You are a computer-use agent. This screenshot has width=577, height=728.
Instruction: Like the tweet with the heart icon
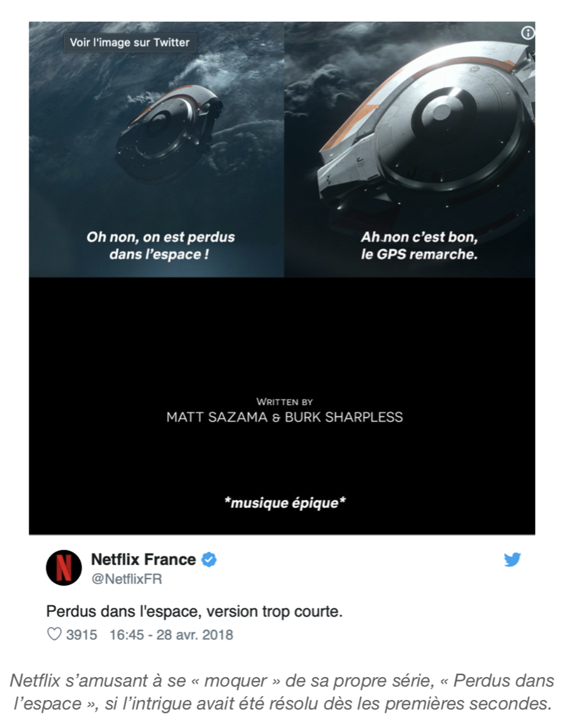54,634
